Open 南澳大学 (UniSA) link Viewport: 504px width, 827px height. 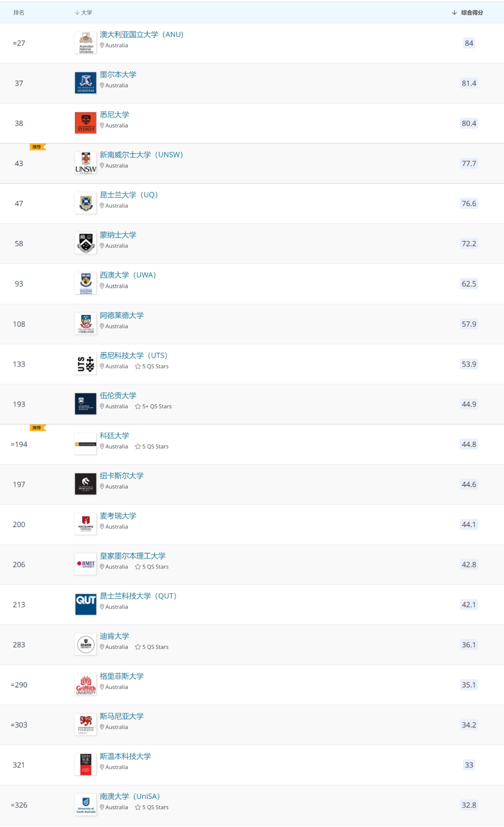[x=130, y=796]
